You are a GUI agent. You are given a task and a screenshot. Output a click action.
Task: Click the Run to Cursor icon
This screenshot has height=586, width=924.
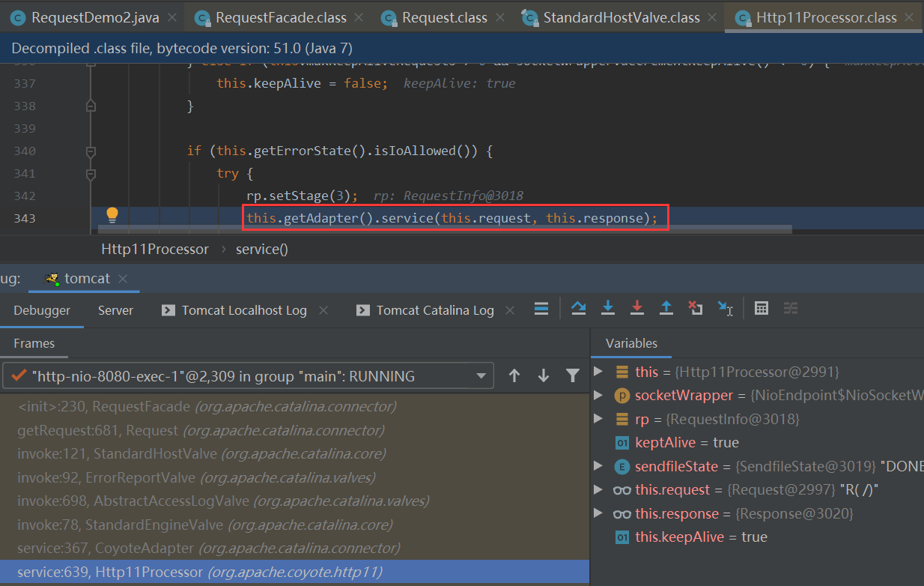point(725,308)
